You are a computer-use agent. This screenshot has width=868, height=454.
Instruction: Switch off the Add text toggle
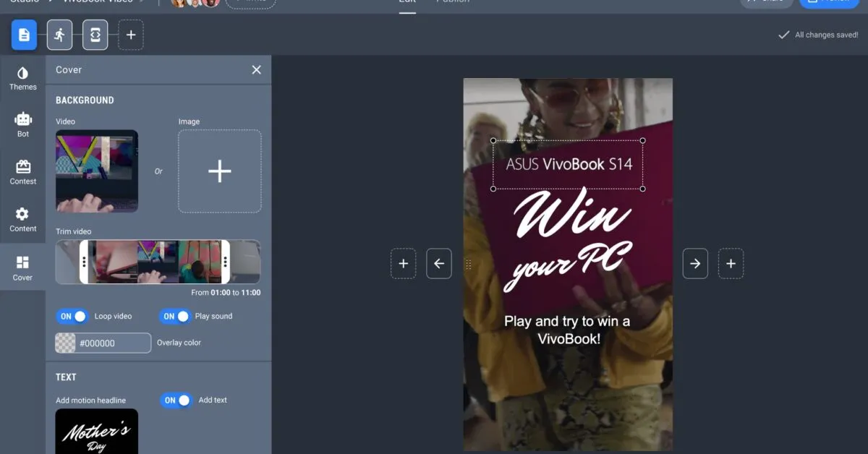(176, 401)
